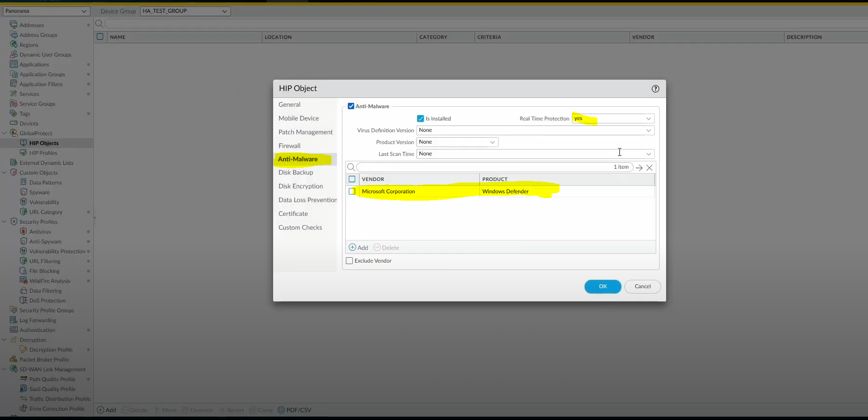
Task: Click the Addresses icon in sidebar
Action: (x=14, y=25)
